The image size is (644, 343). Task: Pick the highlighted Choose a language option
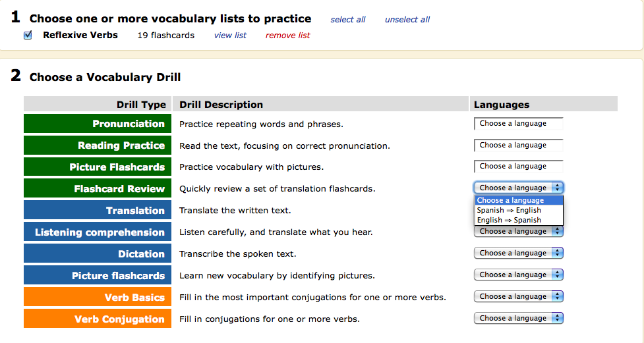511,200
